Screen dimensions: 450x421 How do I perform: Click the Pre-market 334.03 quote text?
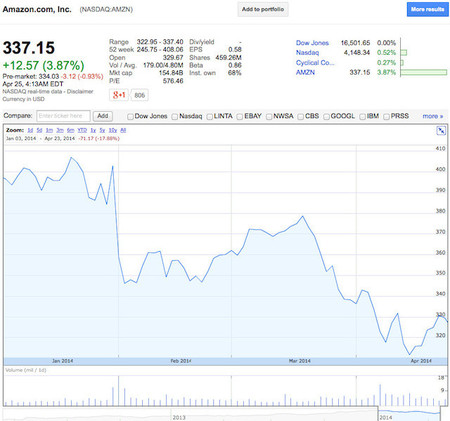coord(31,76)
